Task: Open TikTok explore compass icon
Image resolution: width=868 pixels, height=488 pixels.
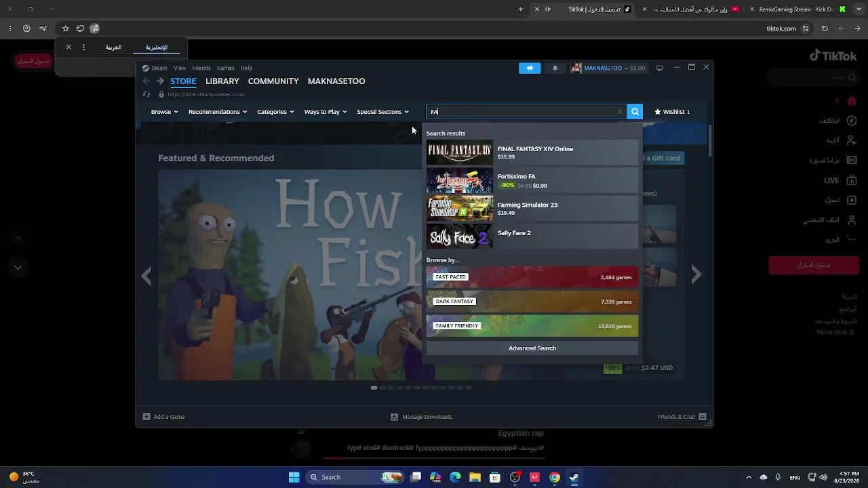Action: click(852, 121)
